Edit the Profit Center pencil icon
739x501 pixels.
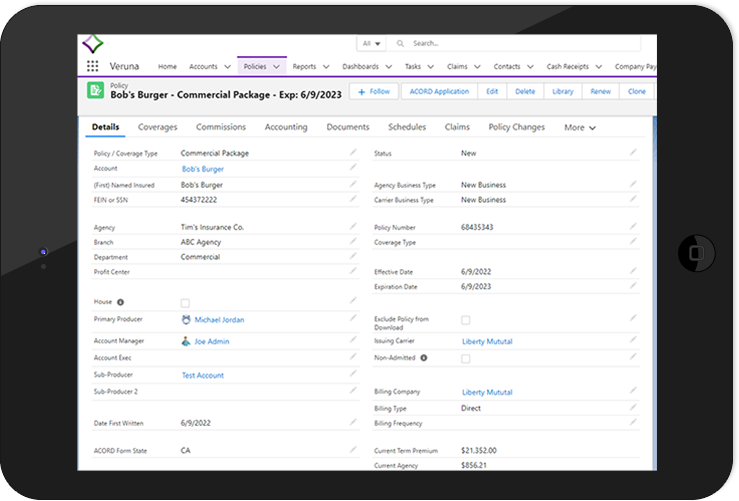click(x=353, y=271)
